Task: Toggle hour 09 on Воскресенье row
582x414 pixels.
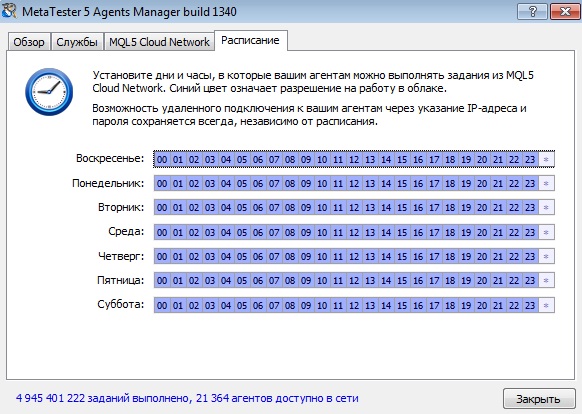Action: (306, 160)
